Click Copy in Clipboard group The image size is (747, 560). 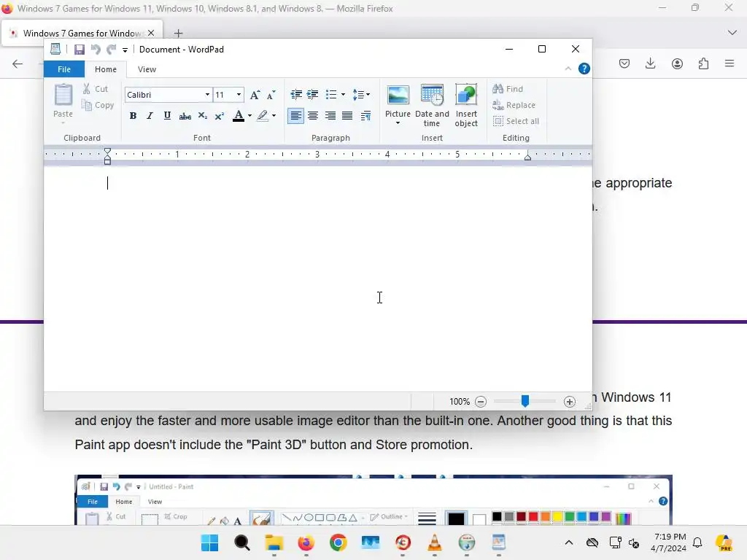pyautogui.click(x=98, y=105)
